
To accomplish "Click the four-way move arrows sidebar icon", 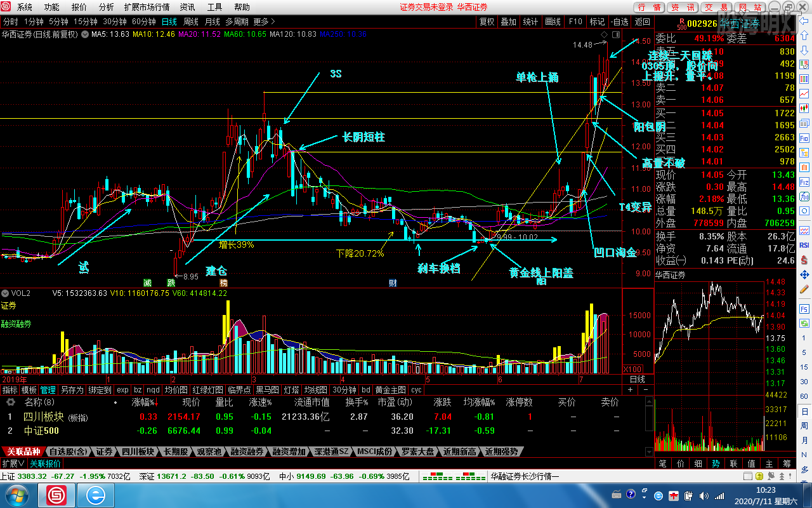I will [804, 275].
